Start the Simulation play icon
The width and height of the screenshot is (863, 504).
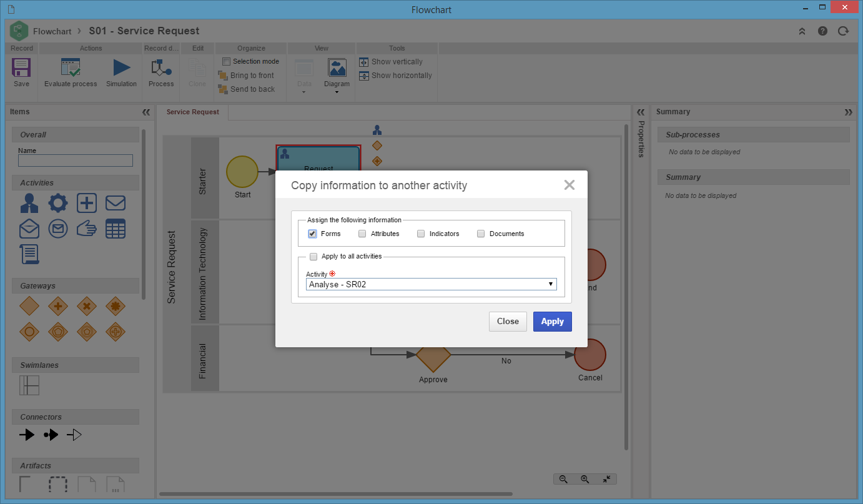coord(121,67)
